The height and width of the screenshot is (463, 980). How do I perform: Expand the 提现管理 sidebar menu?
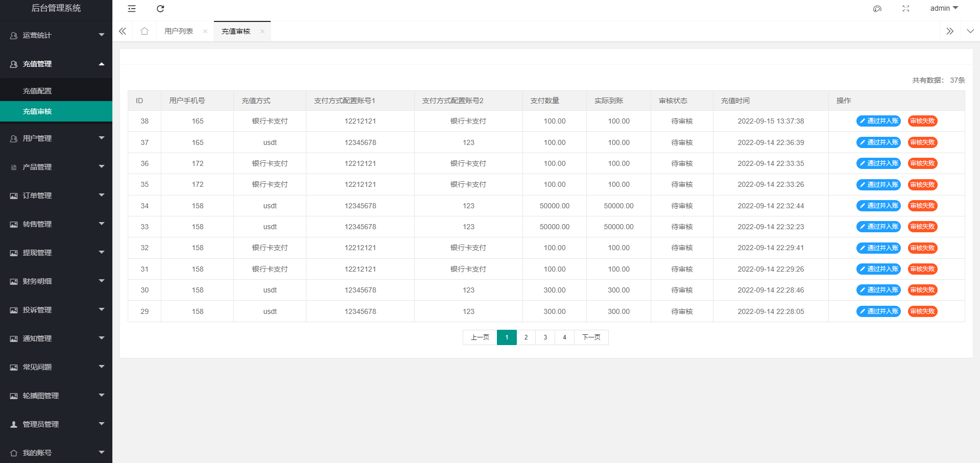(56, 253)
